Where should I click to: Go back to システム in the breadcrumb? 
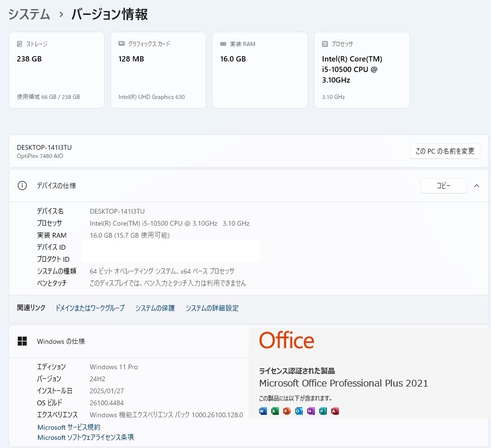pyautogui.click(x=29, y=14)
